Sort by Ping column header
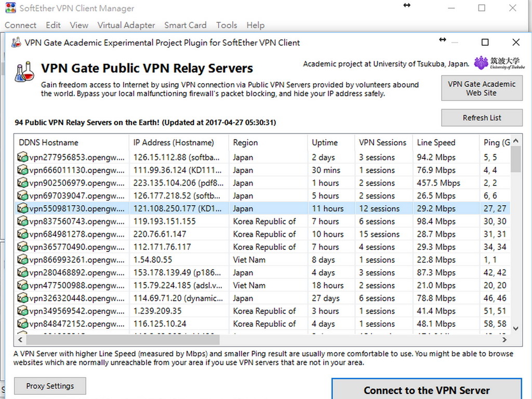Viewport: 532px width, 399px height. pos(495,142)
